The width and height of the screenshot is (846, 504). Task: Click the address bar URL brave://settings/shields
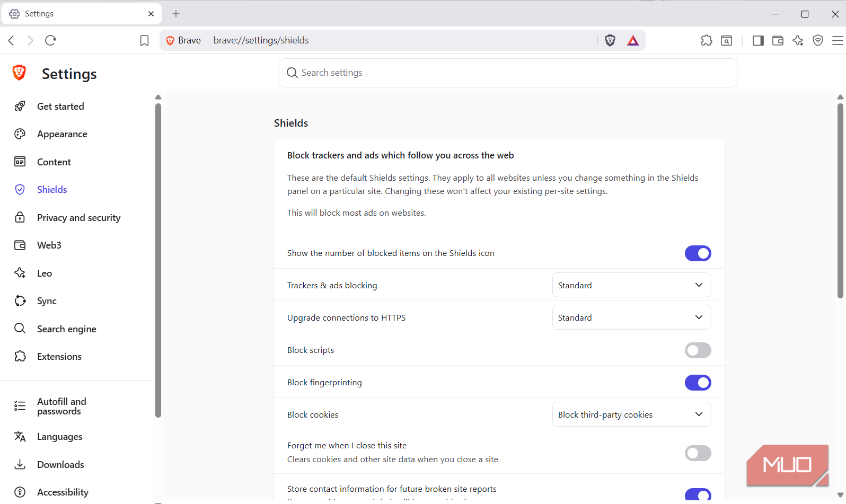coord(261,40)
